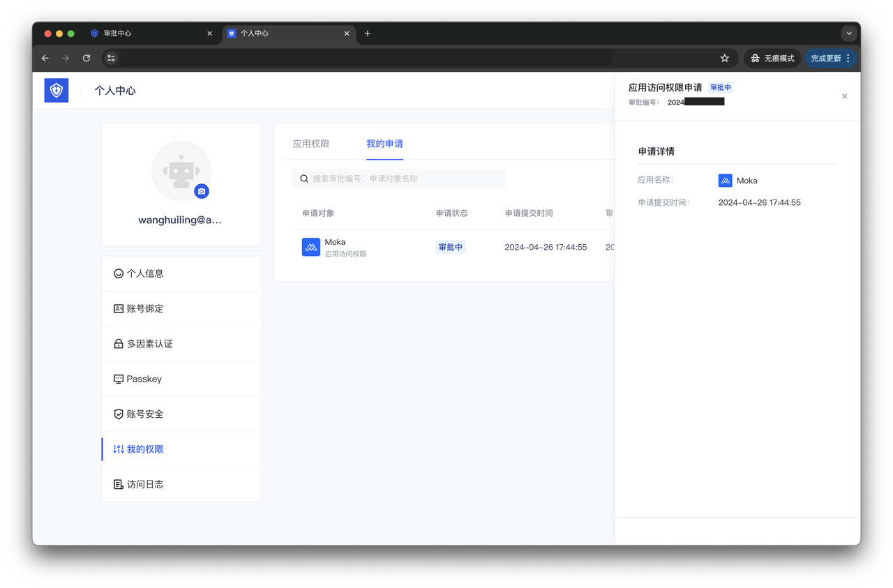
Task: Open 账号绑定 sidebar item
Action: (x=145, y=308)
